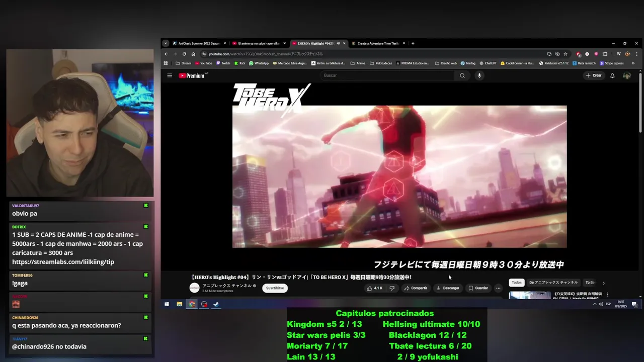The image size is (644, 362).
Task: Open a new browser tab
Action: [413, 43]
